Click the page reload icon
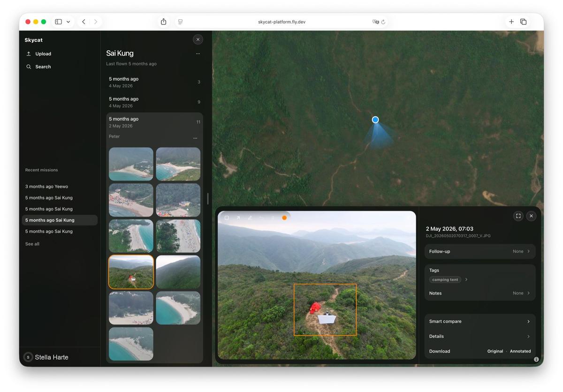Viewport: 563px width, 392px height. pos(383,22)
